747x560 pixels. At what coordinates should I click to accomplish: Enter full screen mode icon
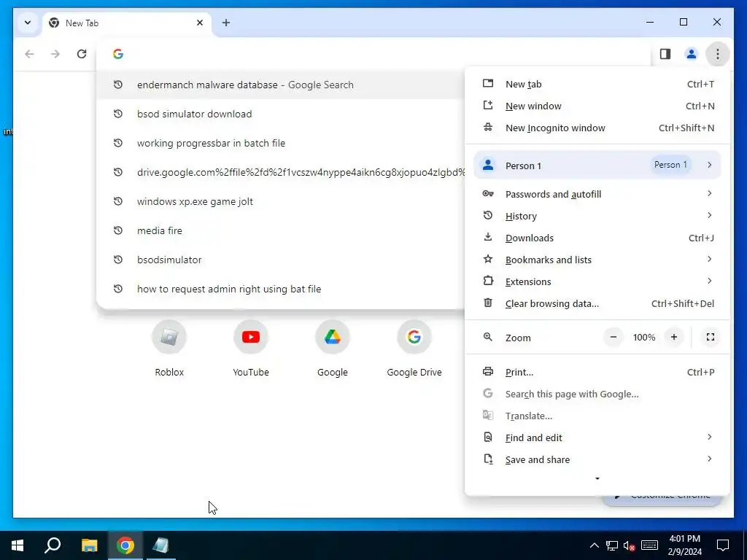(711, 337)
